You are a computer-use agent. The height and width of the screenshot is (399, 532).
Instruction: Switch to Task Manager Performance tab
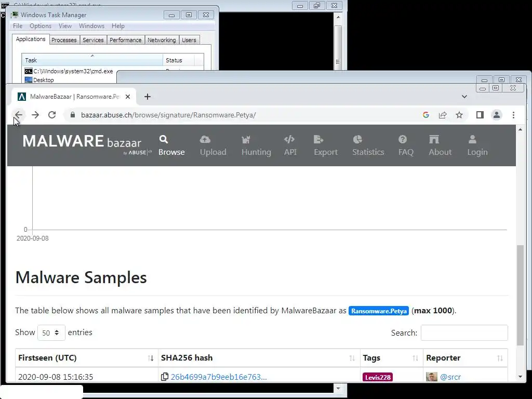point(126,40)
